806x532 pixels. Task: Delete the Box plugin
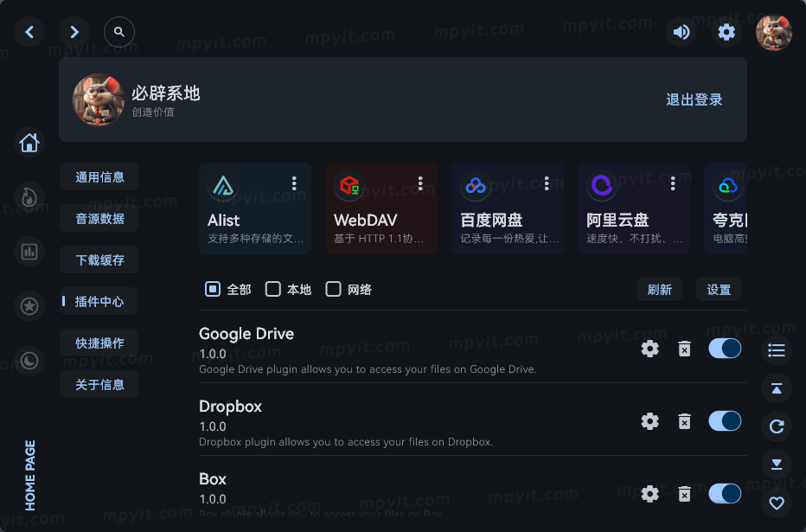684,493
